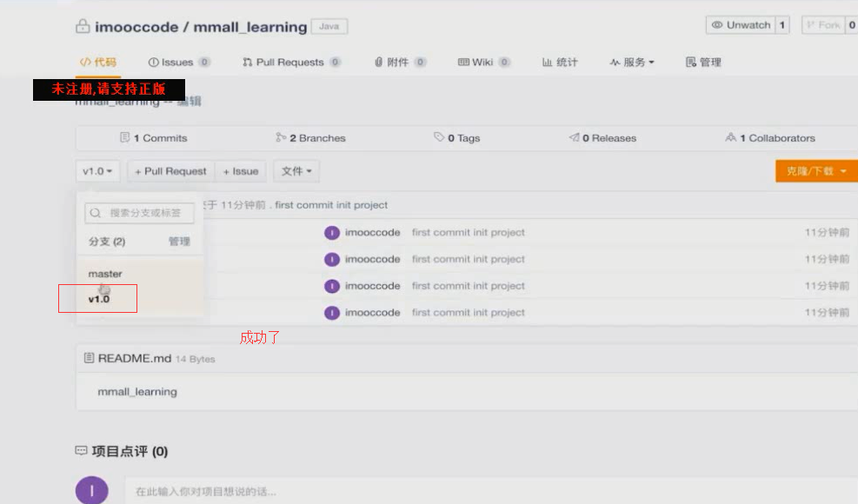This screenshot has width=858, height=504.
Task: Open first row's commit message link
Action: click(469, 233)
